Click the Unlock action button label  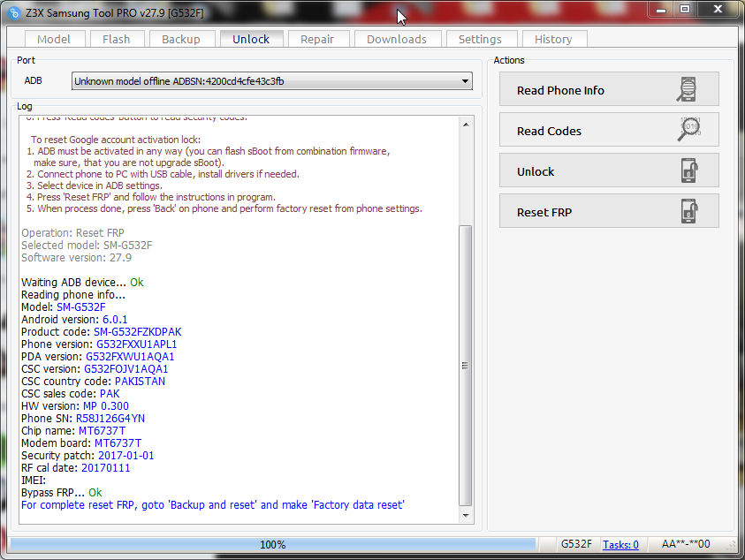[536, 171]
